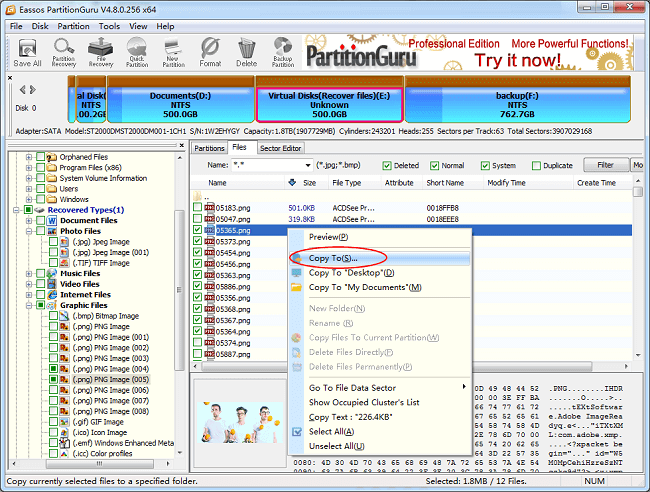Click the Color profiles type icon

(x=64, y=454)
